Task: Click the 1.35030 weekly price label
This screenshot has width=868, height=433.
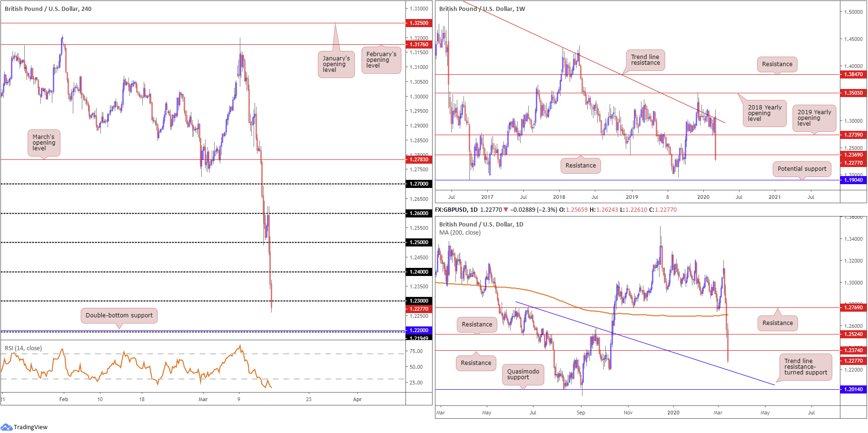Action: (853, 93)
